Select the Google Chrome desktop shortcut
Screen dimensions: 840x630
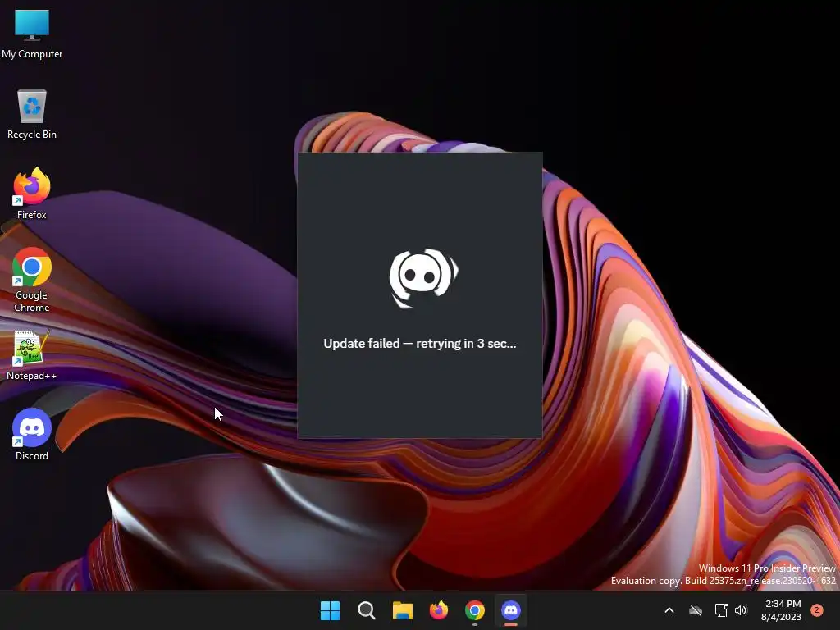click(32, 280)
